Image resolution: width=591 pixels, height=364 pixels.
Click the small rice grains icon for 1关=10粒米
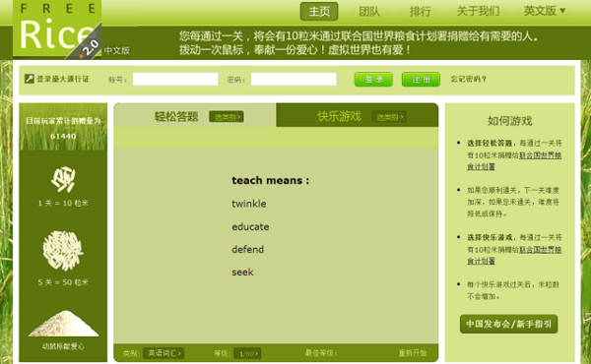click(x=63, y=179)
